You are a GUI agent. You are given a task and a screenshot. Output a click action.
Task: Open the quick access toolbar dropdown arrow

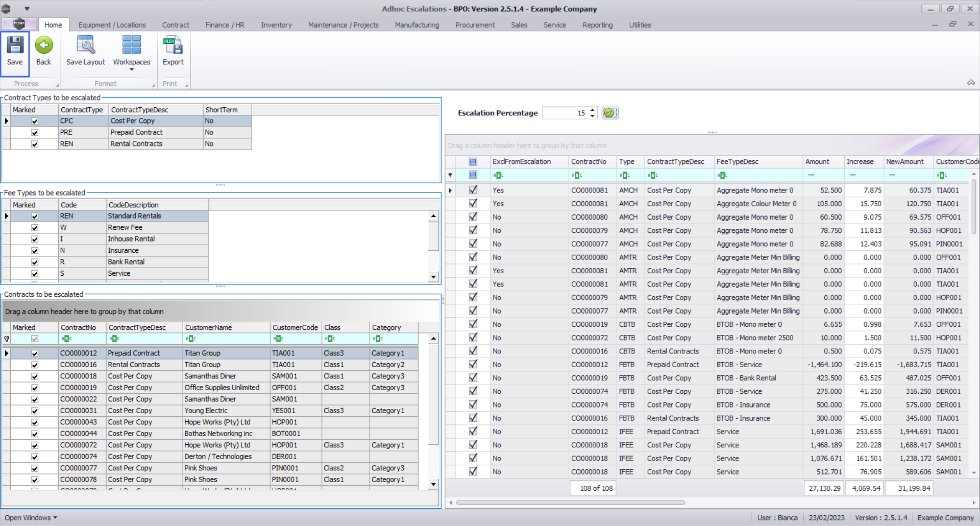27,9
